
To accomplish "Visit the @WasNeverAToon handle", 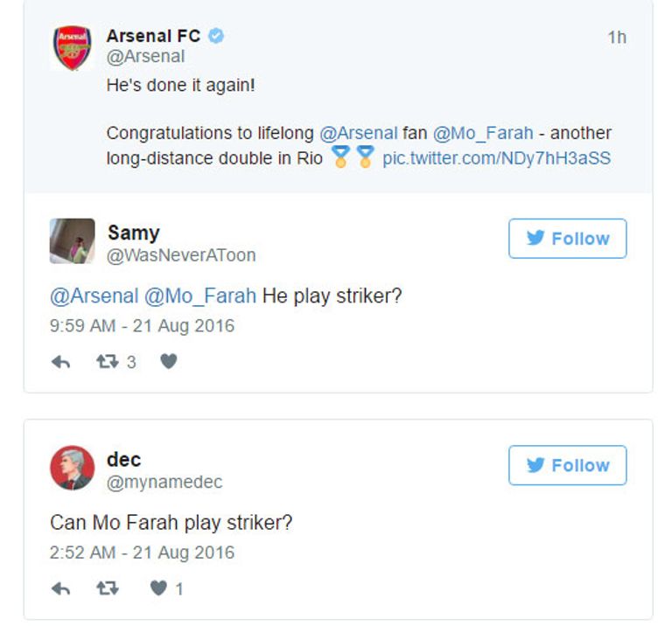I will click(181, 255).
